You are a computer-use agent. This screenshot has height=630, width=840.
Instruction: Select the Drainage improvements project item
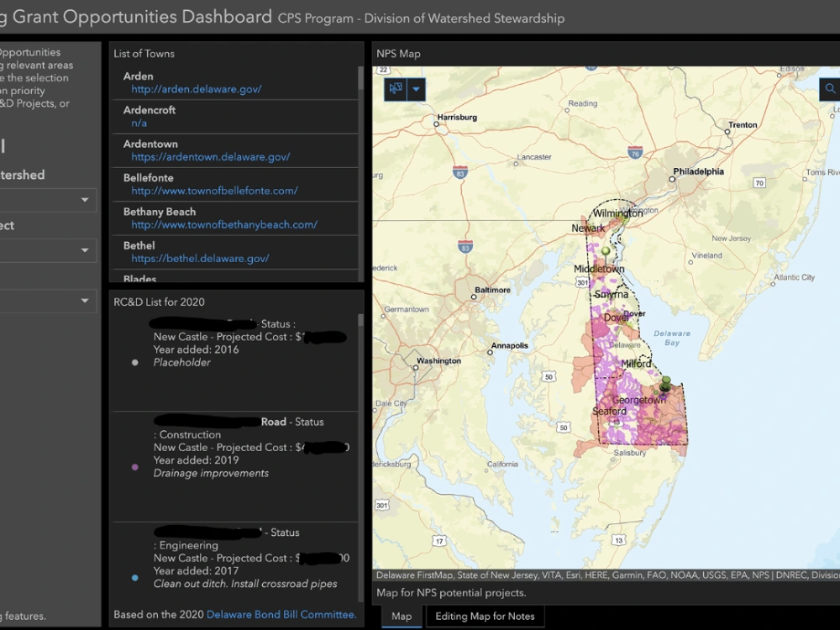[234, 466]
